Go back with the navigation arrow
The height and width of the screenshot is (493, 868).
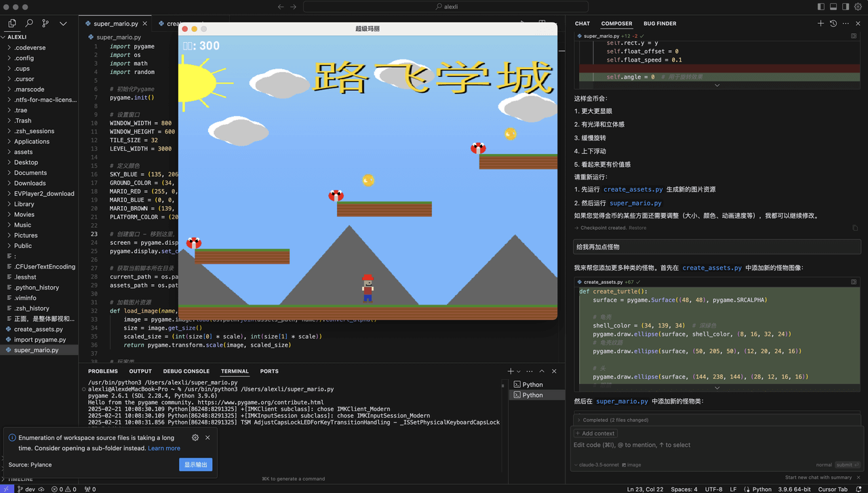[281, 7]
